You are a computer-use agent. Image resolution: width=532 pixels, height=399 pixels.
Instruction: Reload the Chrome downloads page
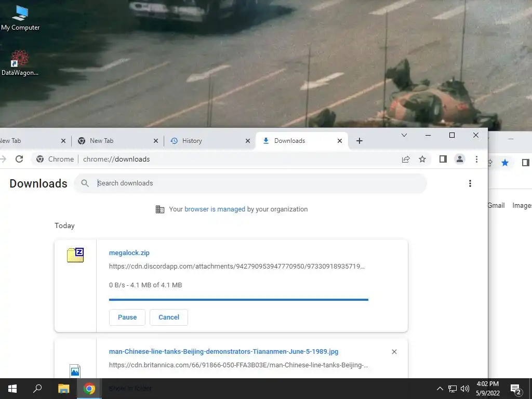click(x=19, y=159)
